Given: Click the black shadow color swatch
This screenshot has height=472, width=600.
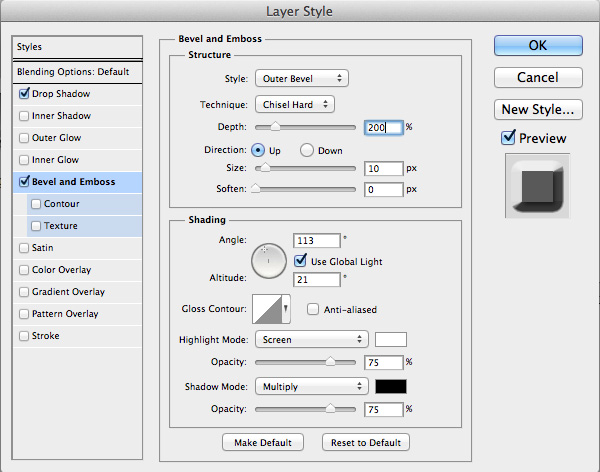Looking at the screenshot, I should click(x=391, y=386).
